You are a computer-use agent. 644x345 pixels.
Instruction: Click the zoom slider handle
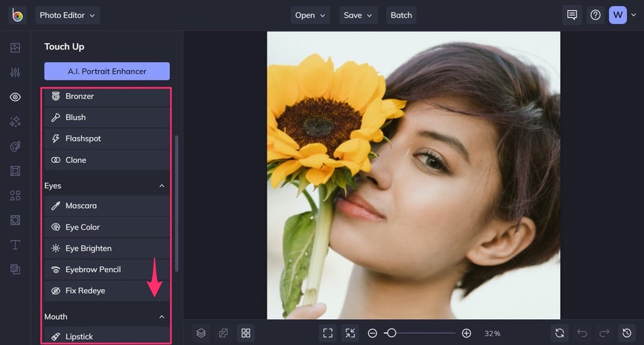tap(392, 333)
